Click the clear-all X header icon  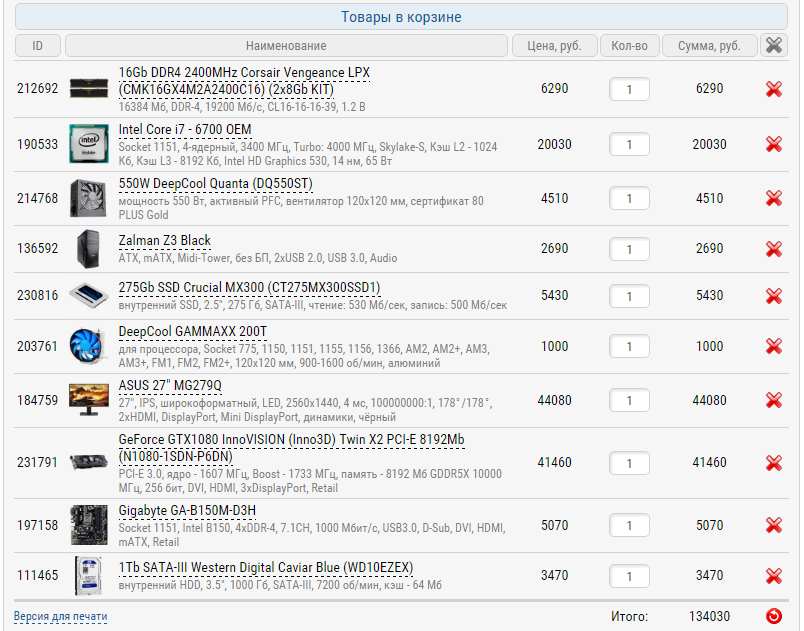coord(774,46)
